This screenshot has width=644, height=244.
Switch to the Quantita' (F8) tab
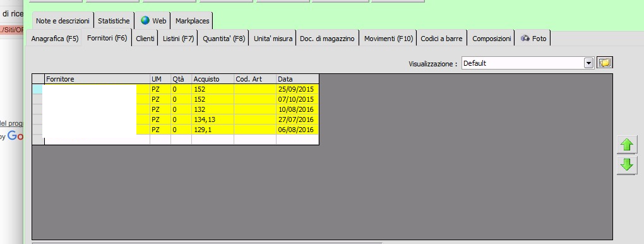pyautogui.click(x=224, y=39)
